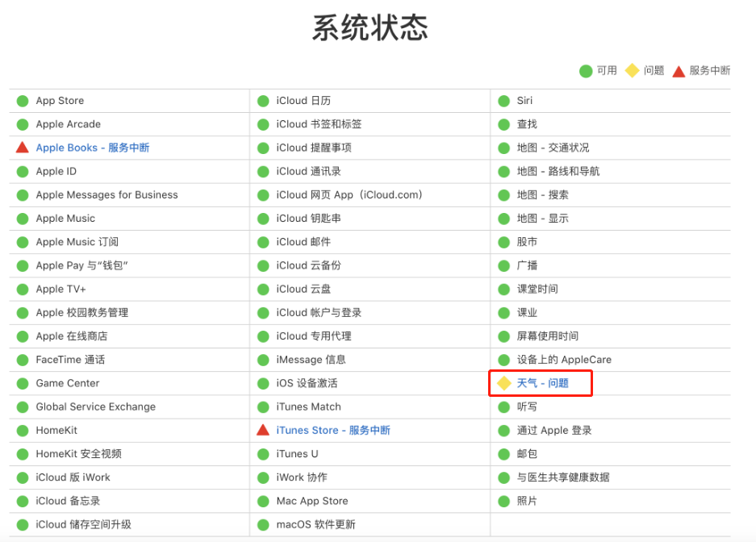Click the green dot beside macOS 软件更新
This screenshot has height=542, width=756.
tap(262, 524)
